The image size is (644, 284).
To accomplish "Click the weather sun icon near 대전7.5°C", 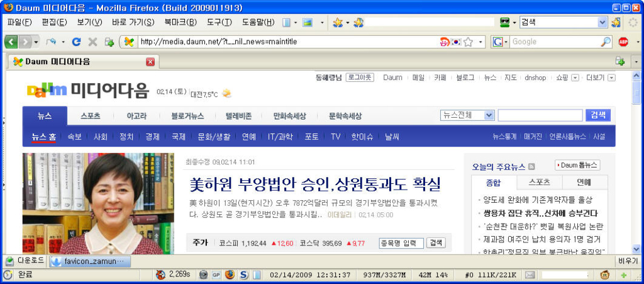I will tap(226, 94).
